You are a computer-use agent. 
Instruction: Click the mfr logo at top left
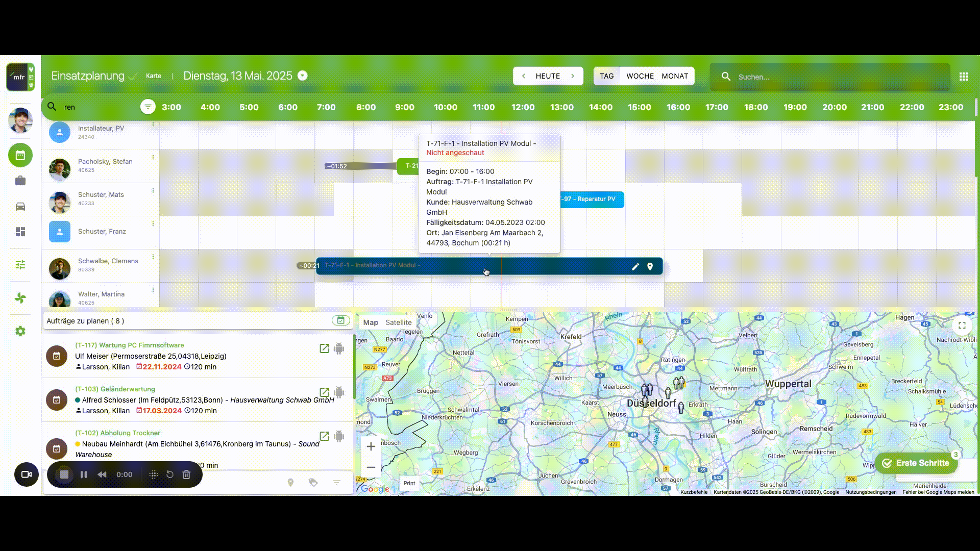[x=20, y=77]
